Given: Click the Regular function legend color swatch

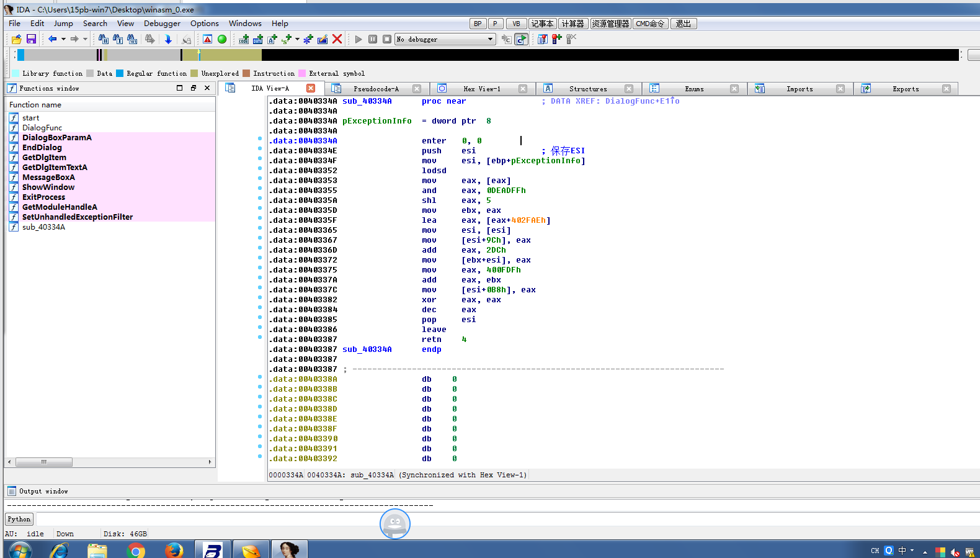Looking at the screenshot, I should pos(120,73).
